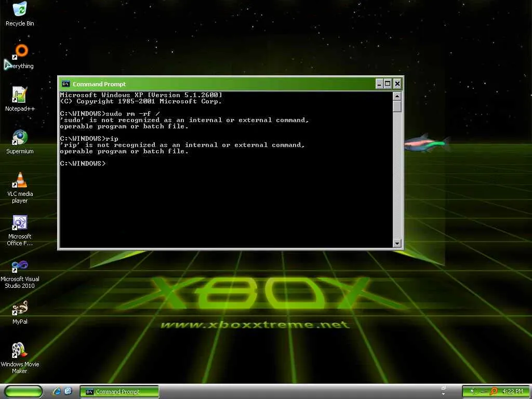Open Notepad++ desktop shortcut
The width and height of the screenshot is (532, 399).
20,99
